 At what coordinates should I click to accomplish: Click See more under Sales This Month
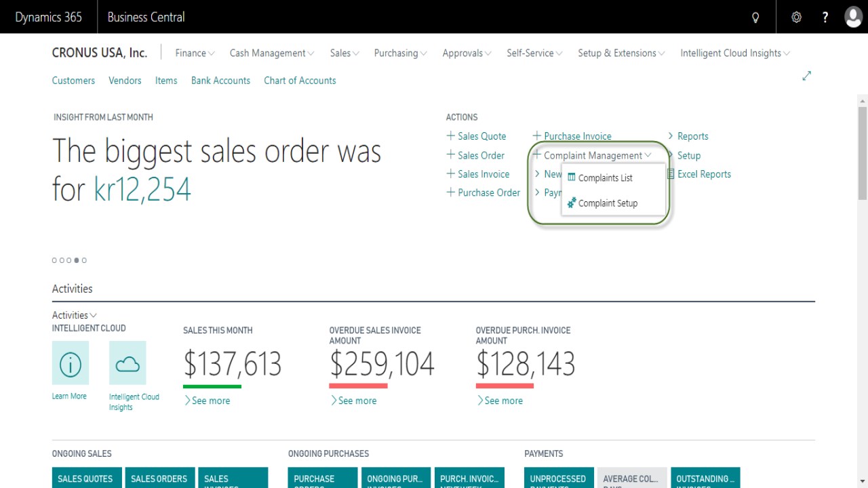[x=211, y=401]
